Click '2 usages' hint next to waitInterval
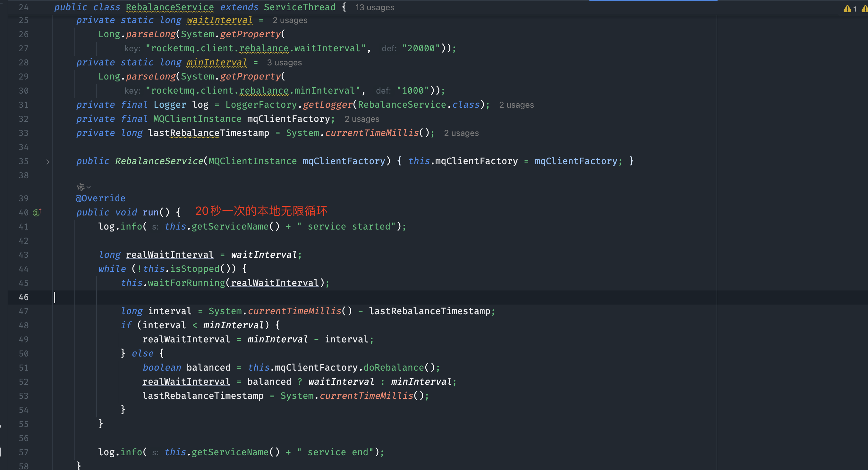The image size is (868, 470). [290, 21]
